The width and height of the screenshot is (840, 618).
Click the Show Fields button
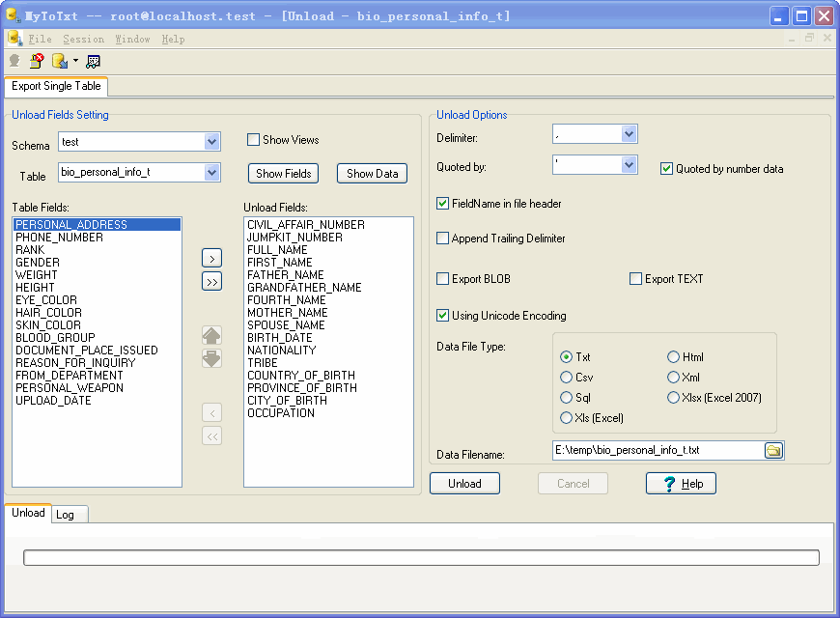coord(284,174)
